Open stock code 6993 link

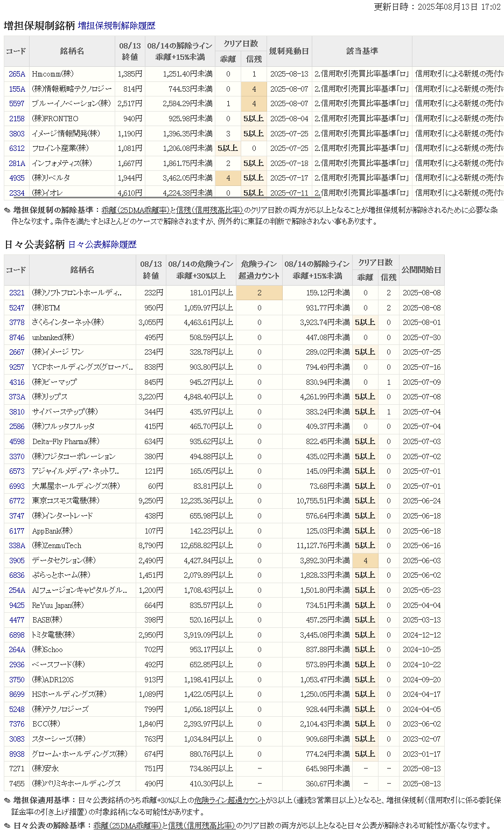pos(17,486)
